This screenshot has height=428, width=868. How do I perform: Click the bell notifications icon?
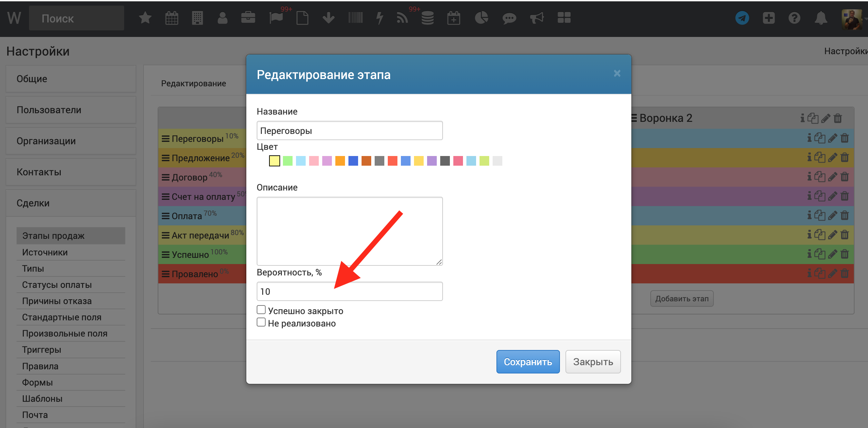pos(821,18)
